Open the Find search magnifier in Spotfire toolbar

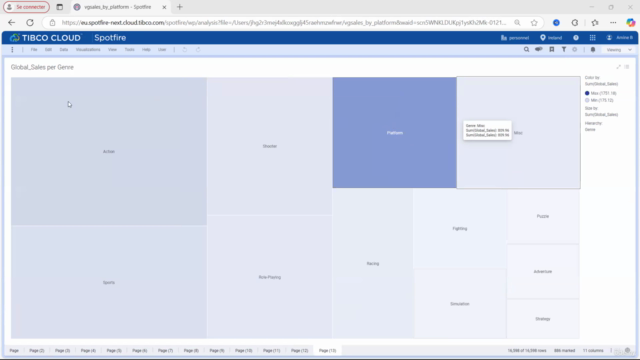point(527,49)
